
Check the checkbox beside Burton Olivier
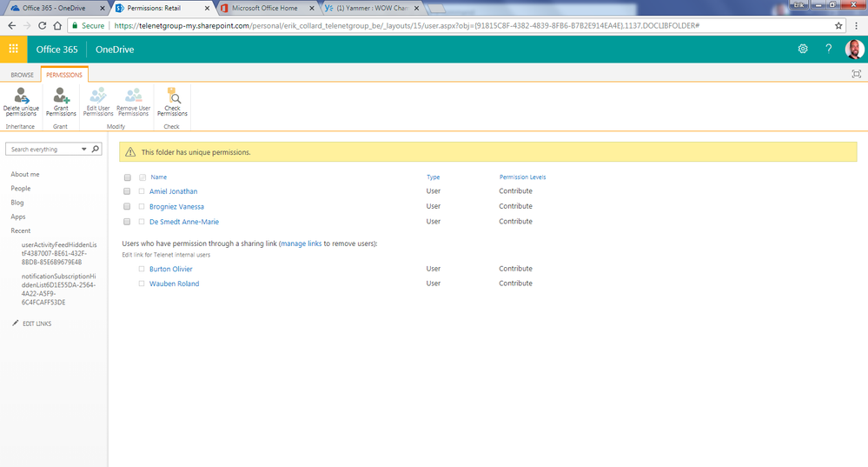pyautogui.click(x=142, y=269)
